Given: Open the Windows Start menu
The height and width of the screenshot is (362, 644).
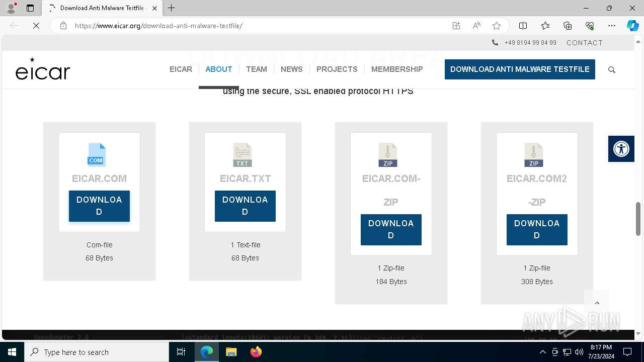Looking at the screenshot, I should [x=12, y=352].
